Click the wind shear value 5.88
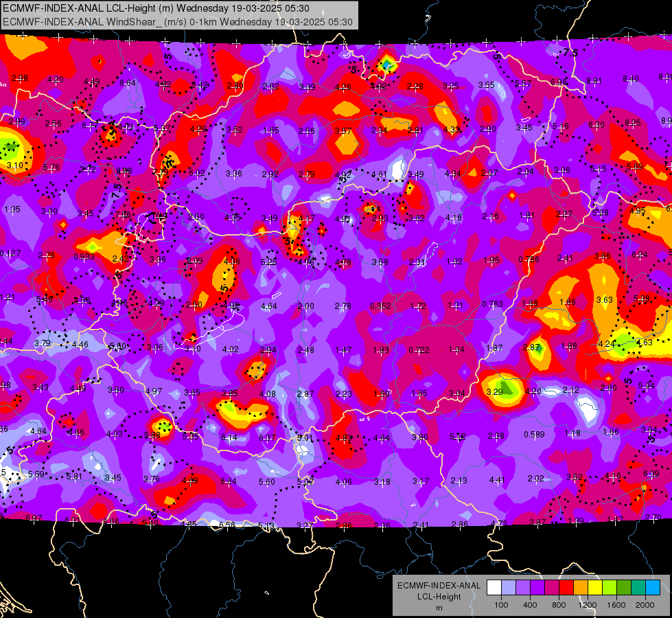The height and width of the screenshot is (618, 672). tap(152, 435)
